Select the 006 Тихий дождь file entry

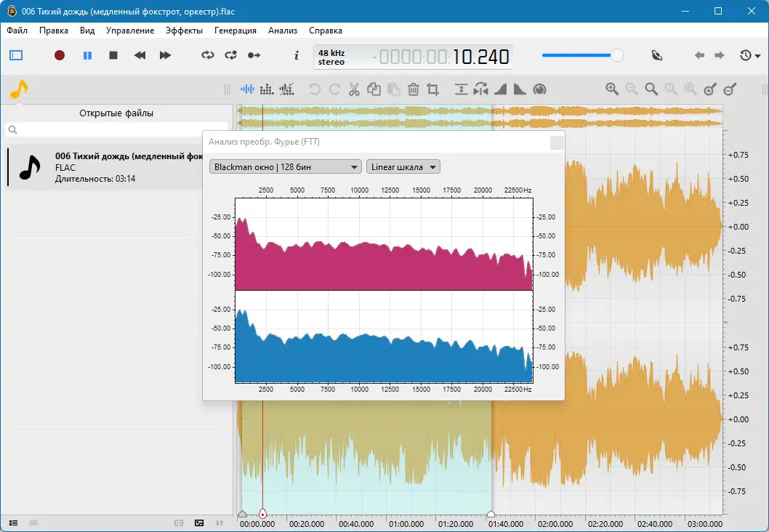pos(109,168)
